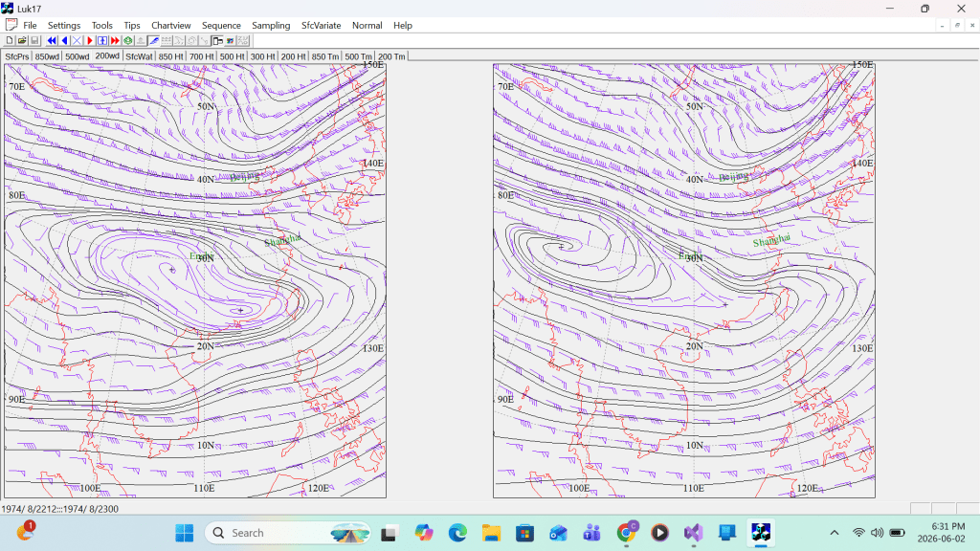Switch to the 200 Tm tab
The image size is (980, 551).
391,56
